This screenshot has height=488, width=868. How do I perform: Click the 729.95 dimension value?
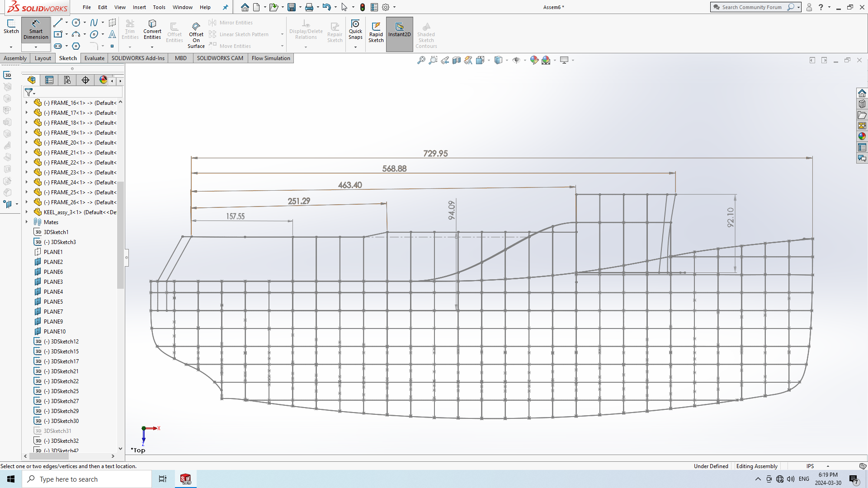[435, 154]
